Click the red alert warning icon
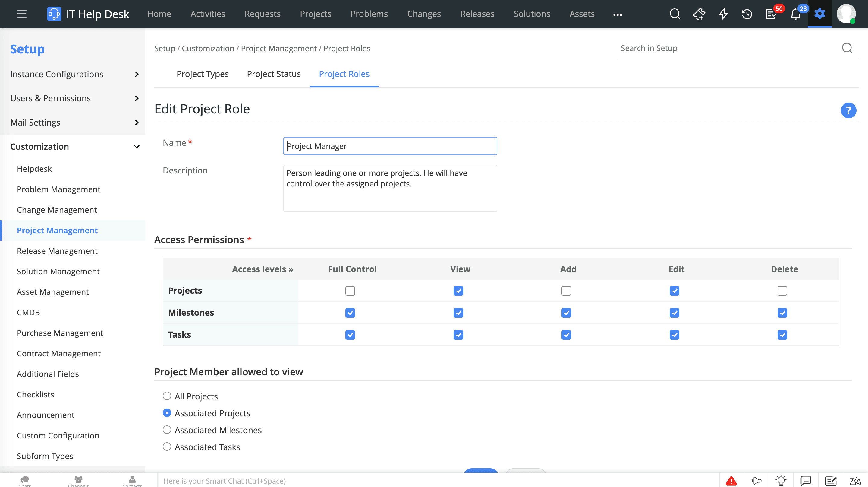Image resolution: width=868 pixels, height=487 pixels. (731, 481)
